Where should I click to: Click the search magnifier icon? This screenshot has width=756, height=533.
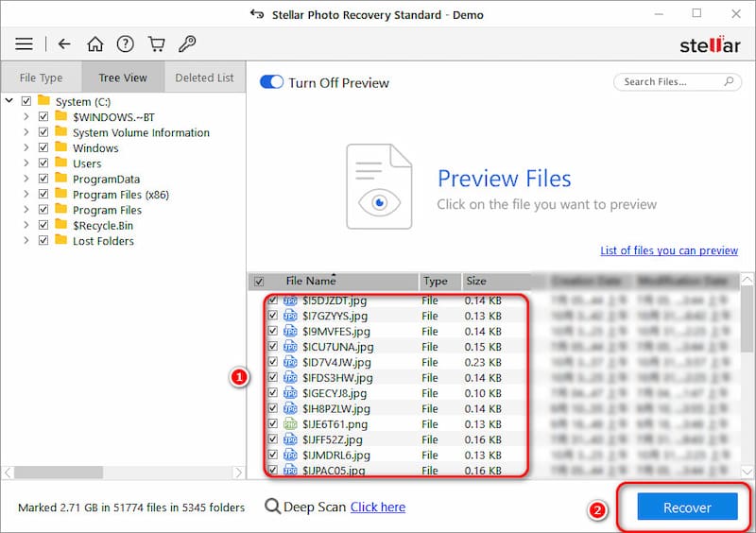729,81
